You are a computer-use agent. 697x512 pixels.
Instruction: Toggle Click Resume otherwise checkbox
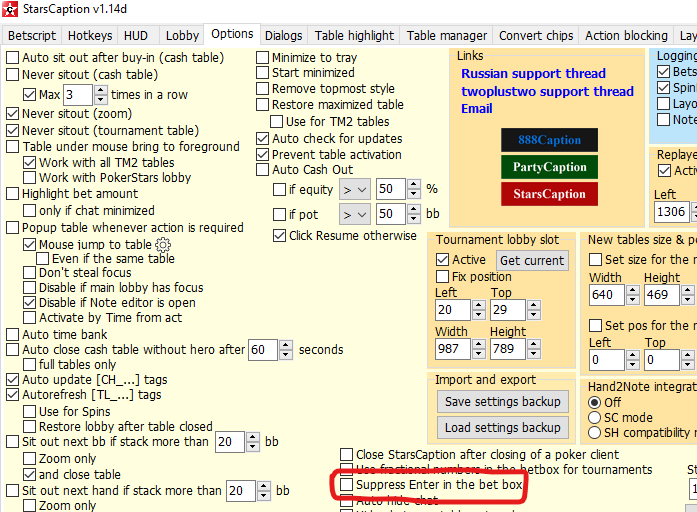(279, 236)
